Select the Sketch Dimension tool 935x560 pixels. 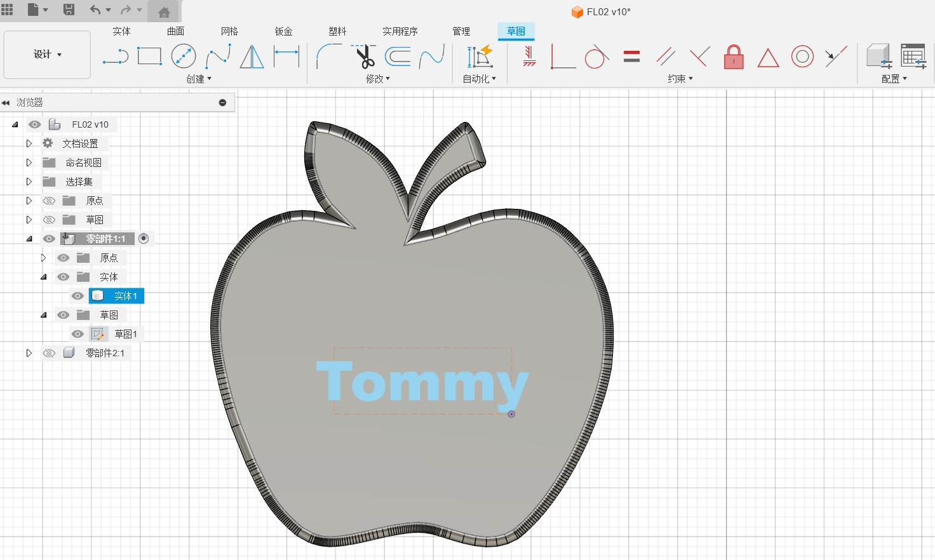[x=286, y=57]
